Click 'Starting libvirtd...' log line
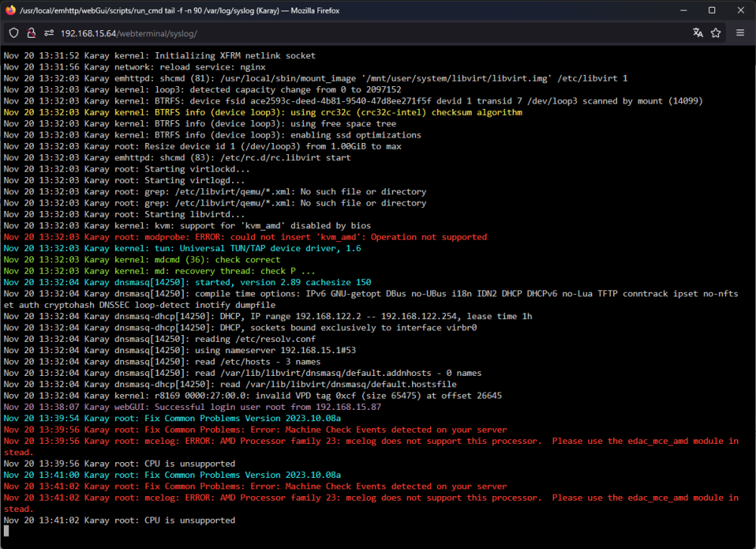This screenshot has width=756, height=549. pos(125,214)
